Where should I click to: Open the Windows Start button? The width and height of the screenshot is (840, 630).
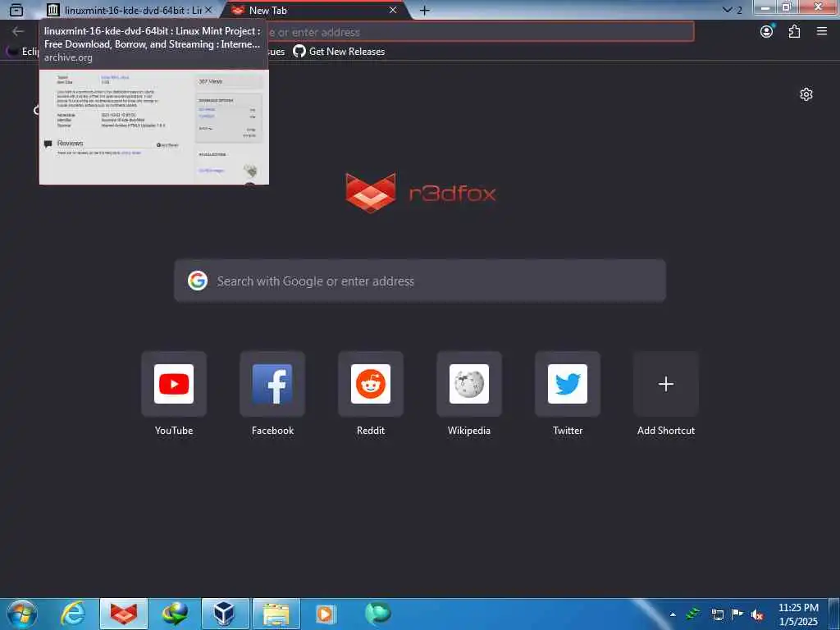(x=22, y=614)
